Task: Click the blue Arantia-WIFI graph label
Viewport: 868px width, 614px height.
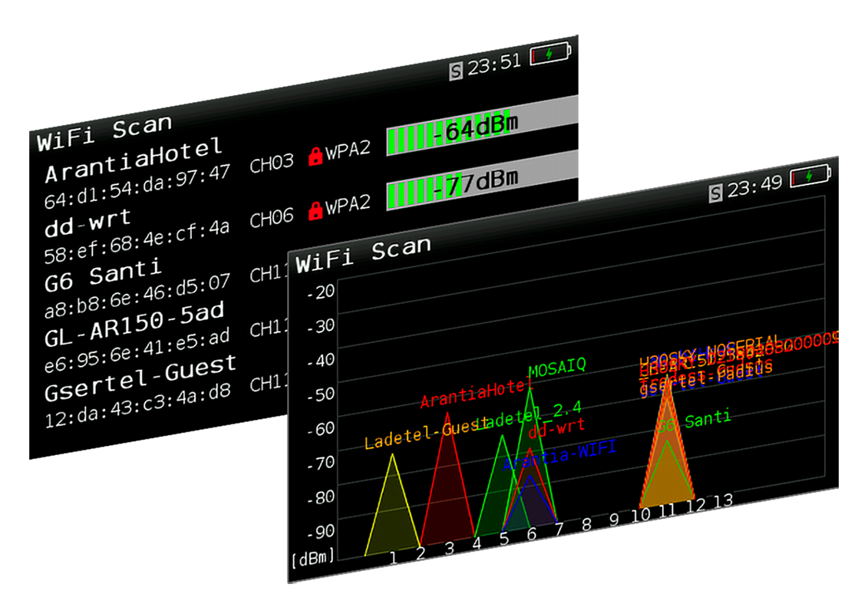Action: (559, 457)
